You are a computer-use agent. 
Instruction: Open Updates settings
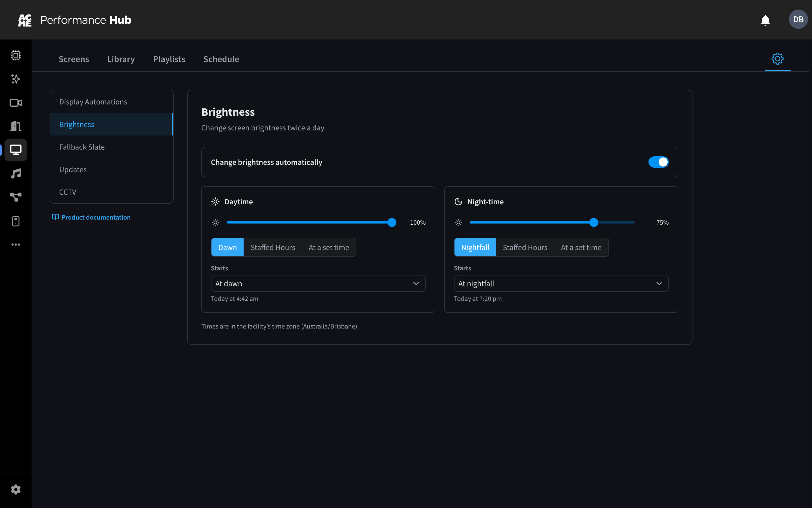click(111, 169)
